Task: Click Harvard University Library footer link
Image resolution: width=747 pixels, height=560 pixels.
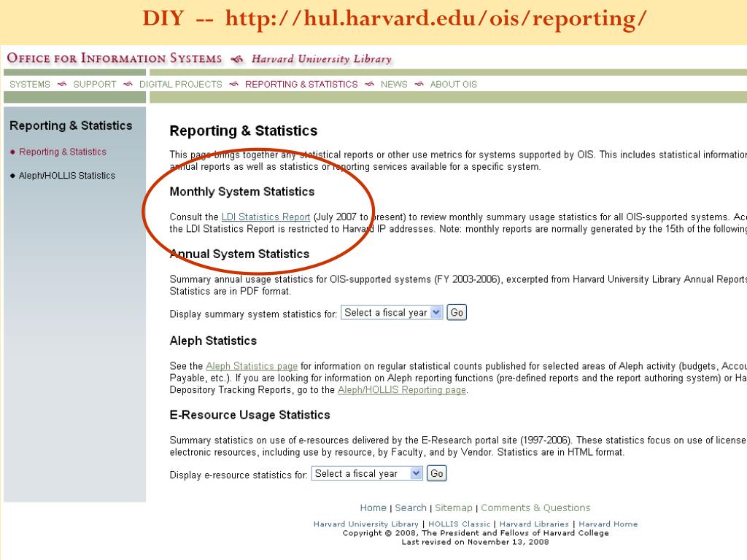Action: click(x=366, y=524)
